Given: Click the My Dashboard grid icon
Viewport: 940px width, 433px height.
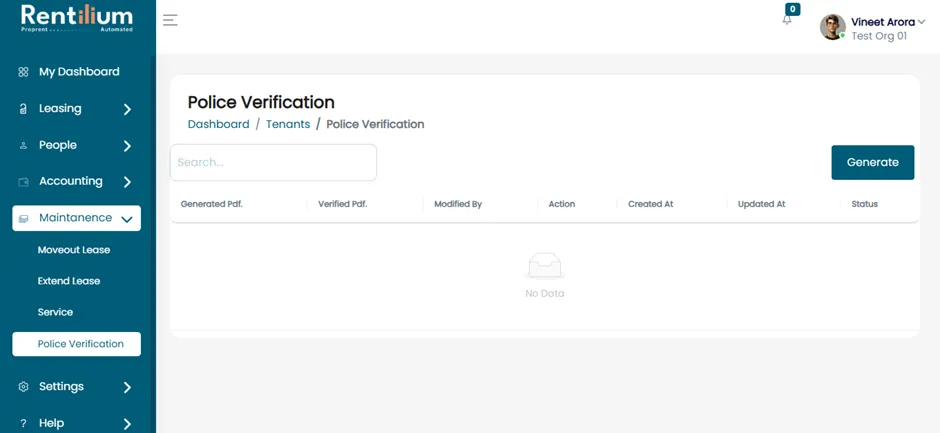Looking at the screenshot, I should pyautogui.click(x=23, y=72).
